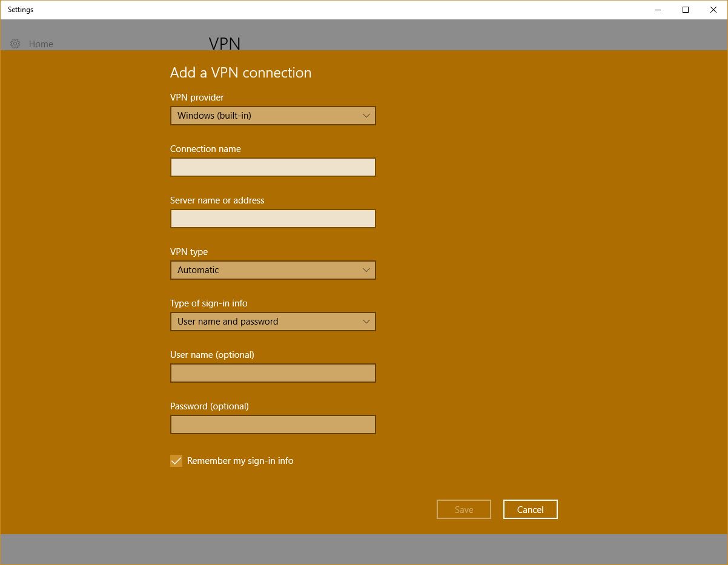
Task: Click the VPN type dropdown arrow
Action: pos(366,270)
